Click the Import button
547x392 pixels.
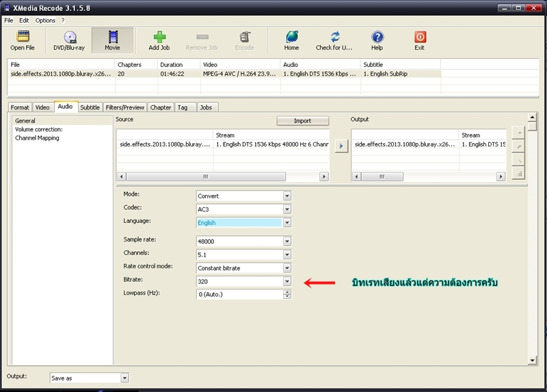(x=303, y=121)
